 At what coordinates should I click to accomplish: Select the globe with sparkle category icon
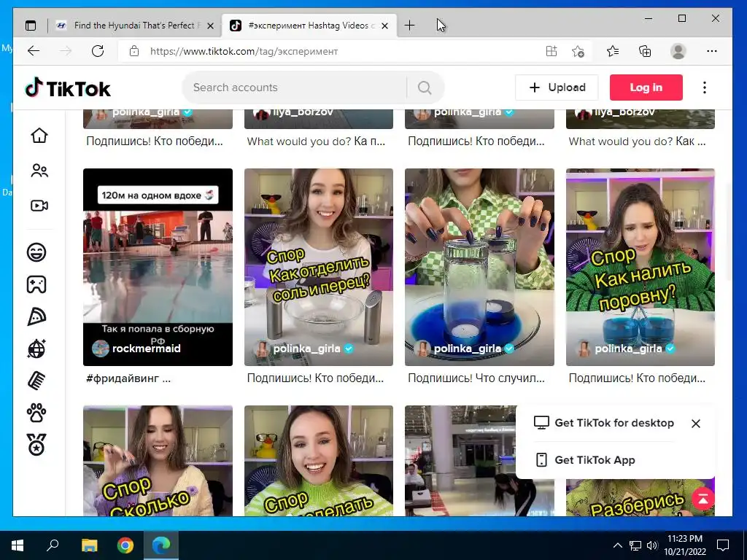coord(36,349)
